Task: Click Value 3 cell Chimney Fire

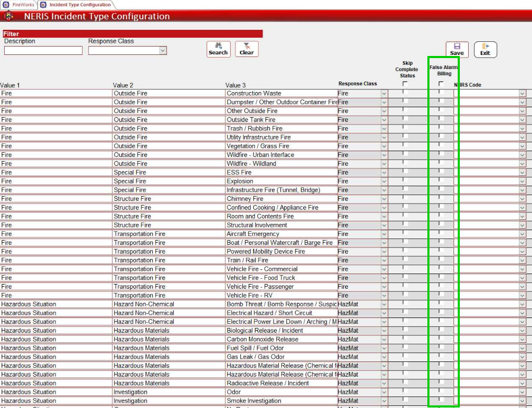Action: coord(281,199)
